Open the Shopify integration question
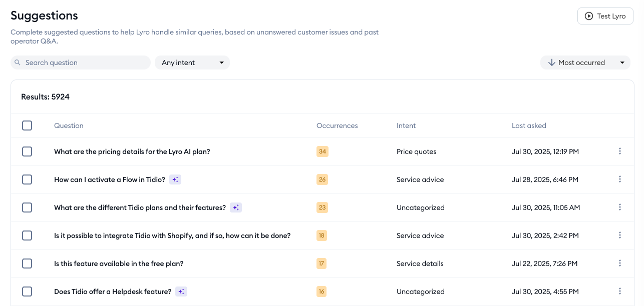This screenshot has height=306, width=644. [x=172, y=235]
